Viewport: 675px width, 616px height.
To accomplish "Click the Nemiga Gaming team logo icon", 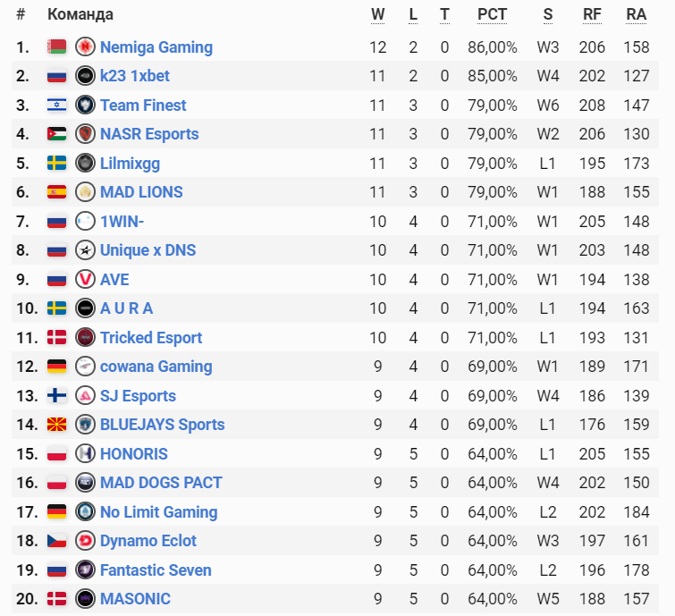I will click(86, 46).
